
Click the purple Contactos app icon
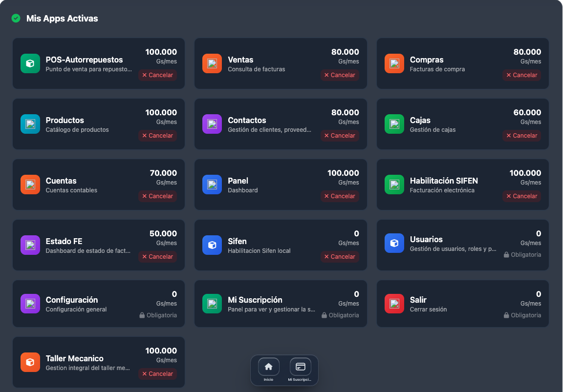212,124
